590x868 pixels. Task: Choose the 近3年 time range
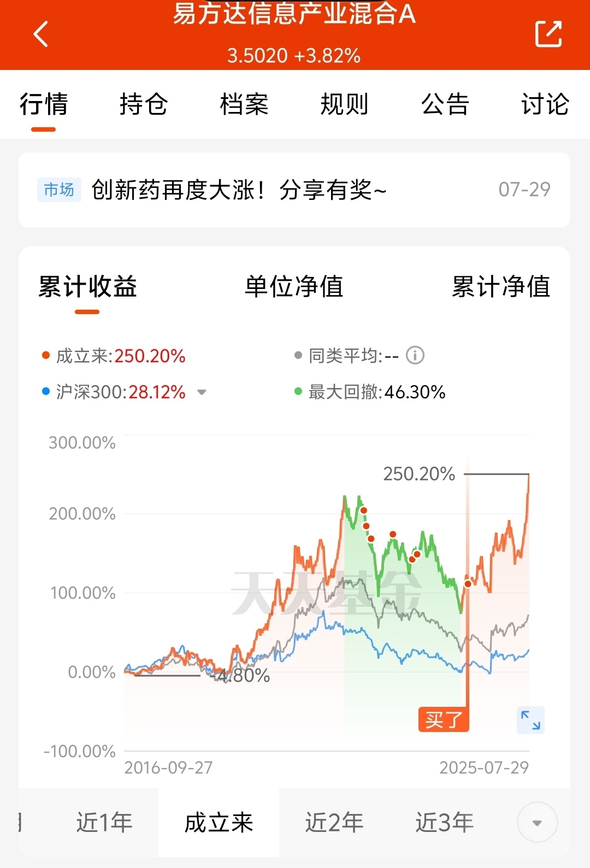click(444, 822)
